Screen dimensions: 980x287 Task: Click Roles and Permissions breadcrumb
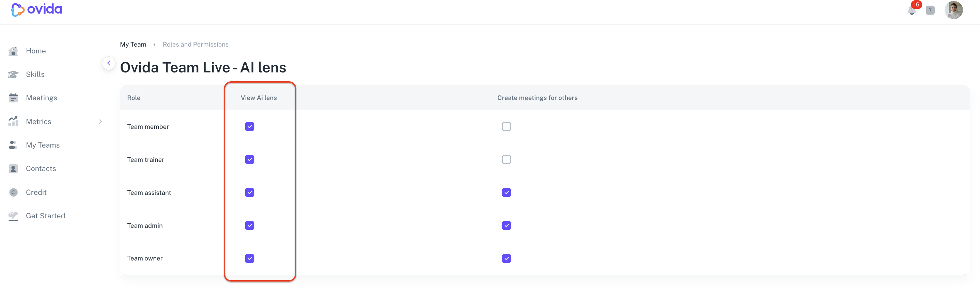pyautogui.click(x=196, y=45)
